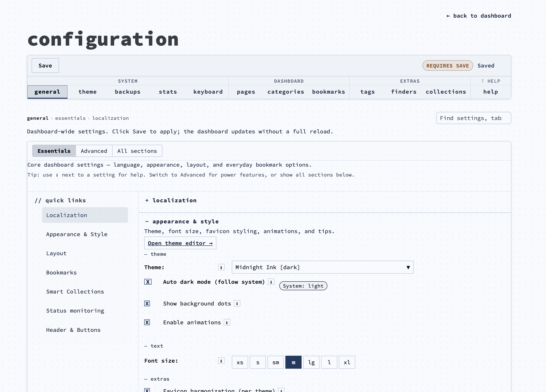Viewport: 546px width, 392px height.
Task: Click the Find settings search field
Action: (474, 118)
